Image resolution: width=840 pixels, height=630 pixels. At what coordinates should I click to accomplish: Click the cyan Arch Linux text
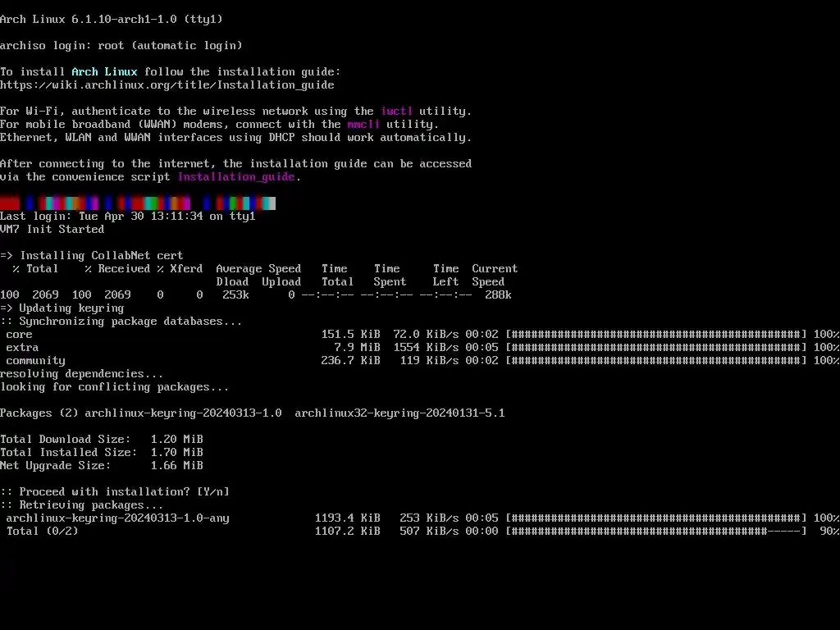tap(104, 72)
